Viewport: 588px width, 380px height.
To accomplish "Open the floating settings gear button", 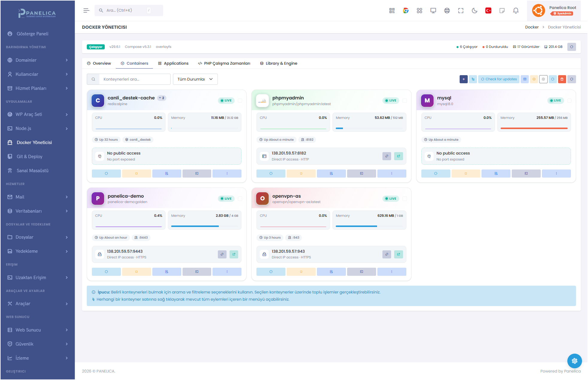I will coord(575,361).
